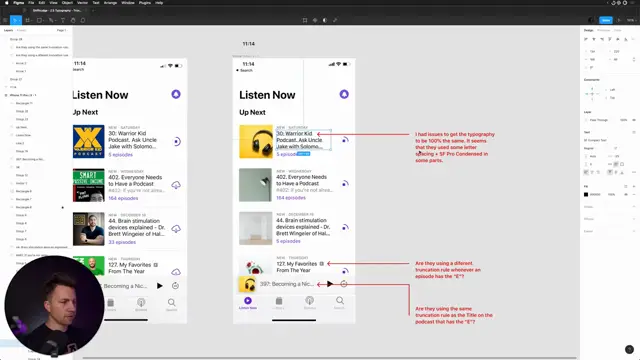This screenshot has height=360, width=640.
Task: Switch to the Prototype tab
Action: click(603, 30)
